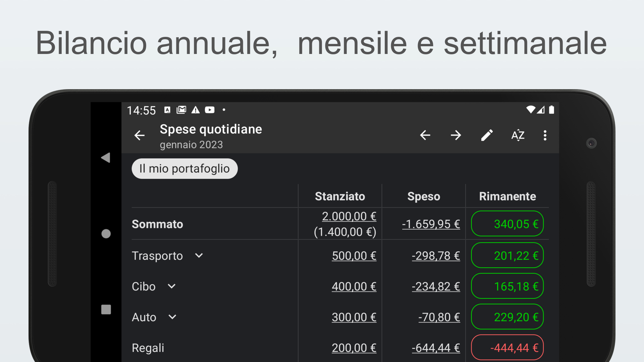Tap the Sommato allocated 2.000,00 € amount

(349, 217)
